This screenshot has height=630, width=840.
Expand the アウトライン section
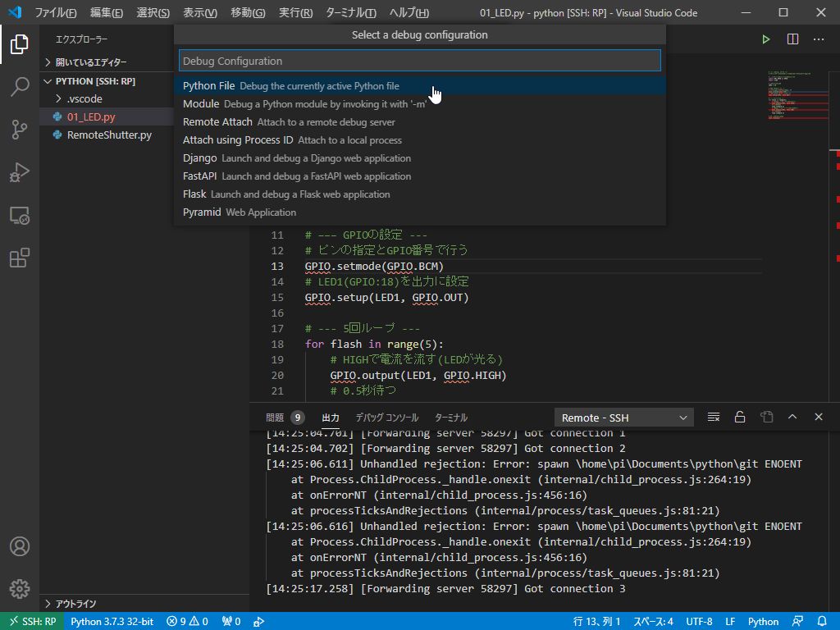point(144,604)
